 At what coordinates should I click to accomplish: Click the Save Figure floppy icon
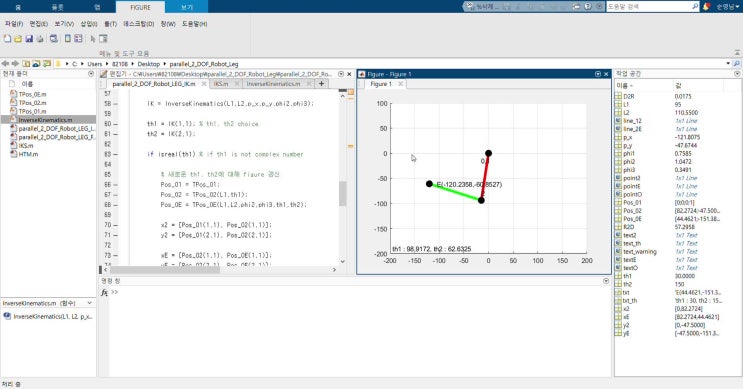pos(29,39)
